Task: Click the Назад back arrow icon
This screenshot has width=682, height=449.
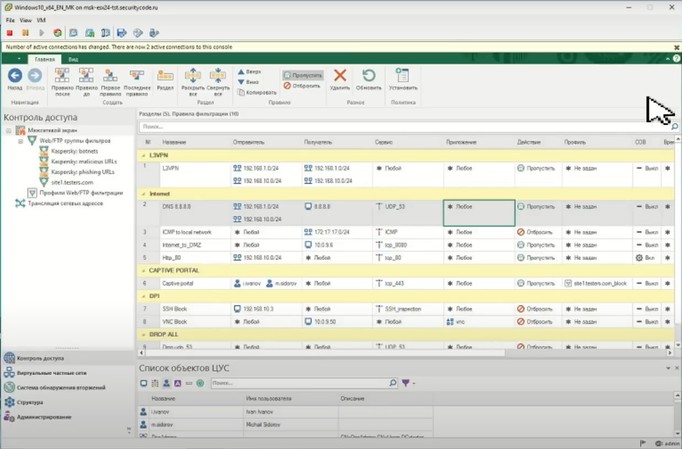Action: [x=15, y=76]
